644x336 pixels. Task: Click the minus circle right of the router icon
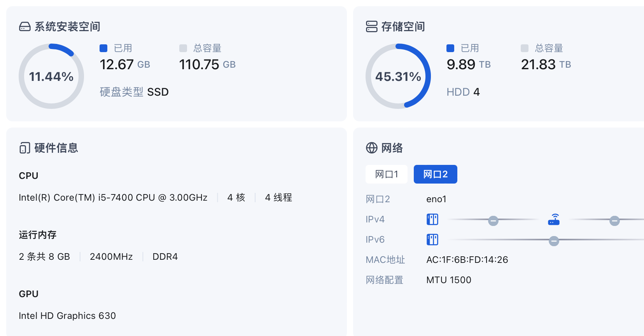click(x=614, y=221)
